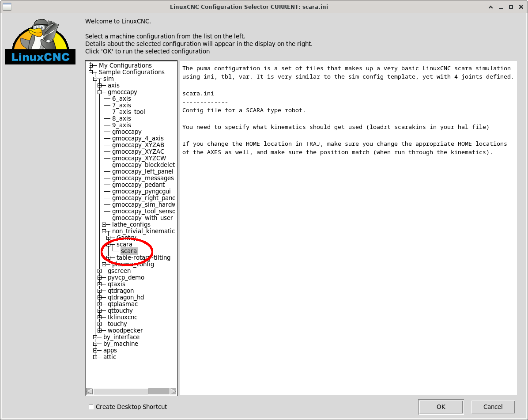Expand lathe_configs tree node
Screen dimensions: 528x420
[x=104, y=225]
